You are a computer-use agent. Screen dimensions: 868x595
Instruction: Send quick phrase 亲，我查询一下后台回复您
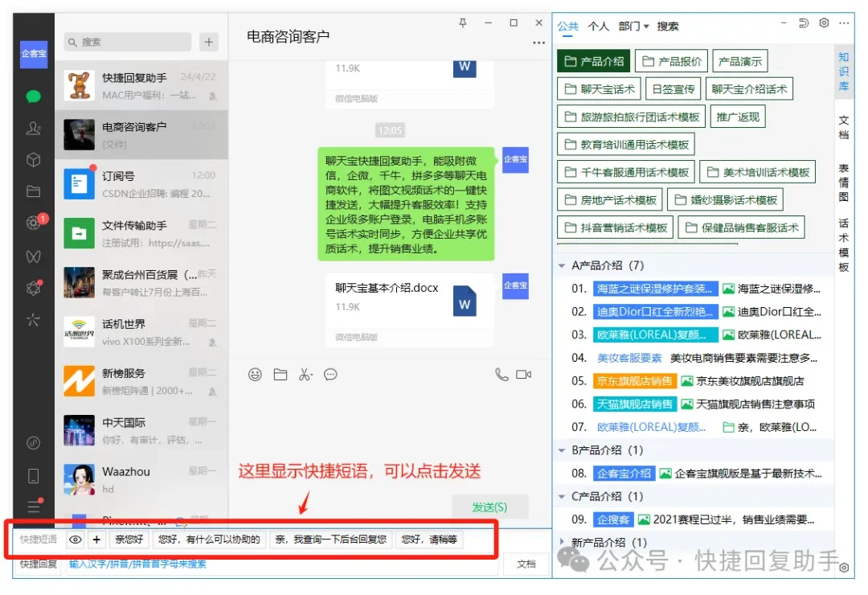[x=330, y=540]
